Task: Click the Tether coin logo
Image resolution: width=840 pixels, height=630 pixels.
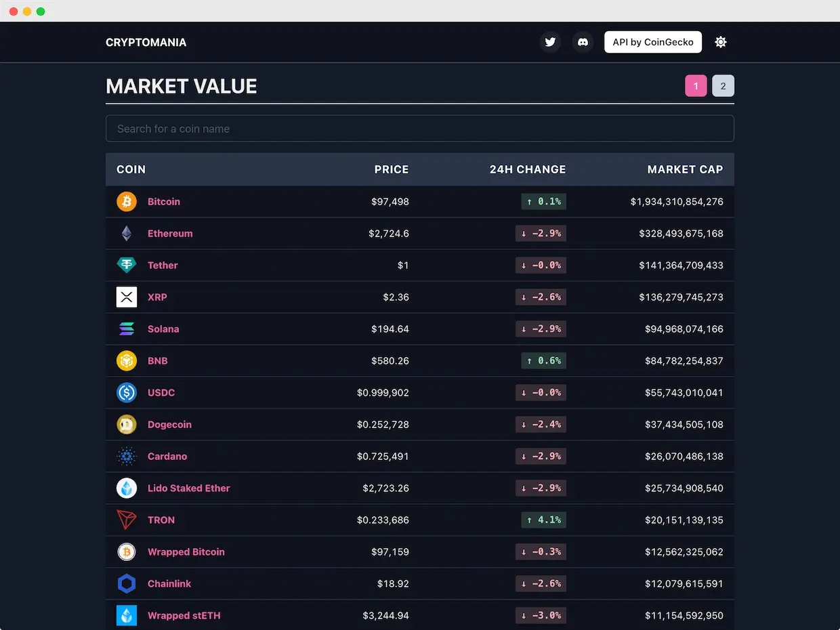Action: tap(127, 266)
